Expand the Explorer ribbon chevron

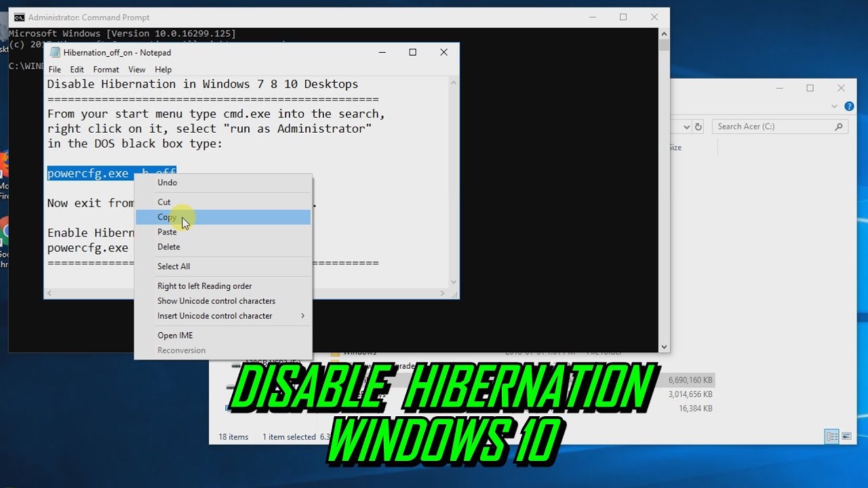835,106
